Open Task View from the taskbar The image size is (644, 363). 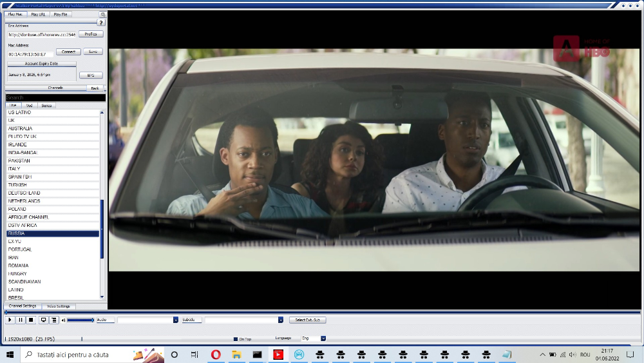coord(194,355)
